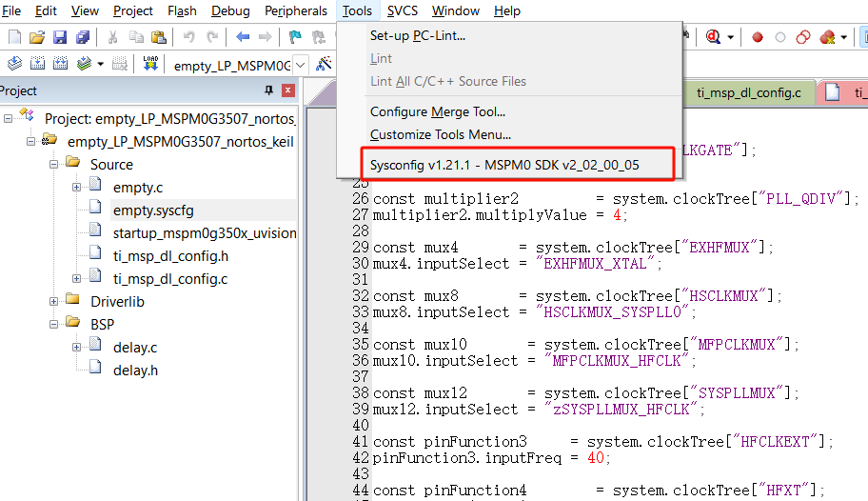Viewport: 868px width, 501px height.
Task: Enable/disable breakpoint with hollow circle icon
Action: (780, 37)
